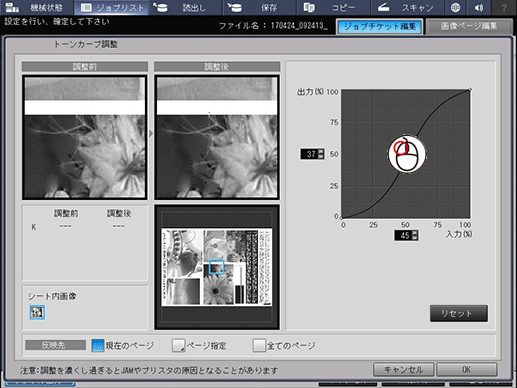Open help with the question mark icon
The width and height of the screenshot is (517, 388).
coord(504,7)
